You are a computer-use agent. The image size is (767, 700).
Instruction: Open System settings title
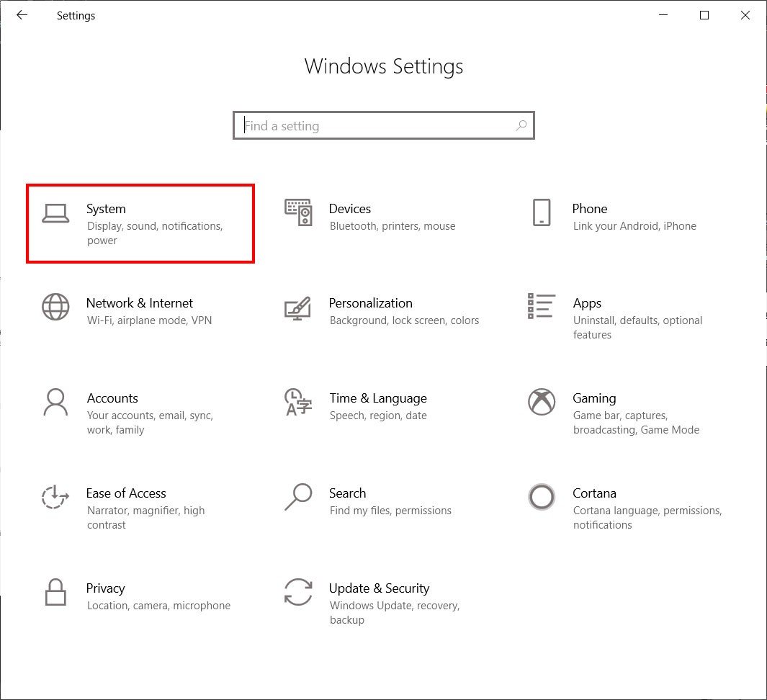pos(106,209)
